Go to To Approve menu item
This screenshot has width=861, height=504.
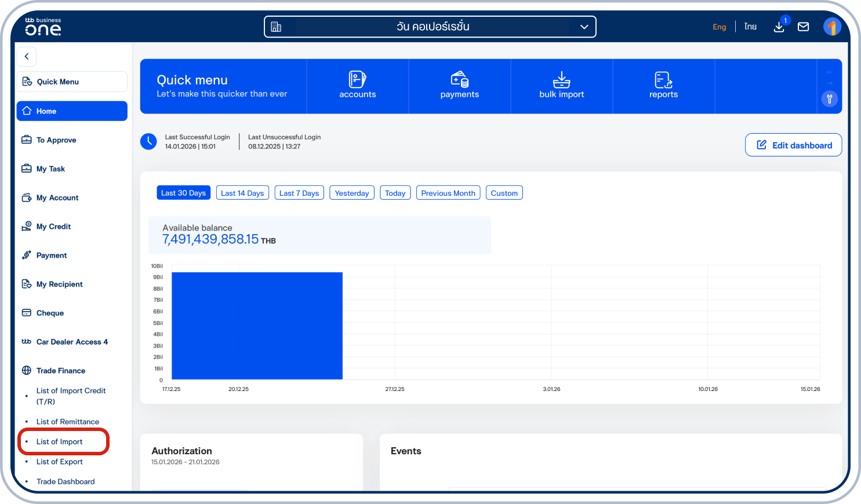click(x=56, y=140)
